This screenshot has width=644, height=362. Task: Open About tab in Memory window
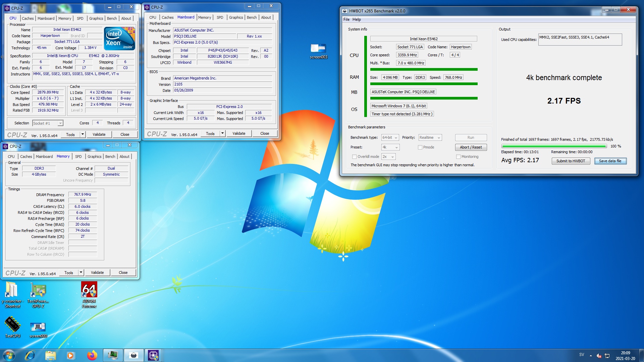coord(124,157)
